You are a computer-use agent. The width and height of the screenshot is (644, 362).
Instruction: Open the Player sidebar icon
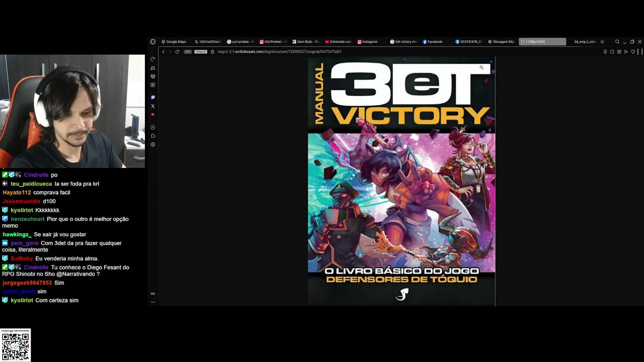153,127
